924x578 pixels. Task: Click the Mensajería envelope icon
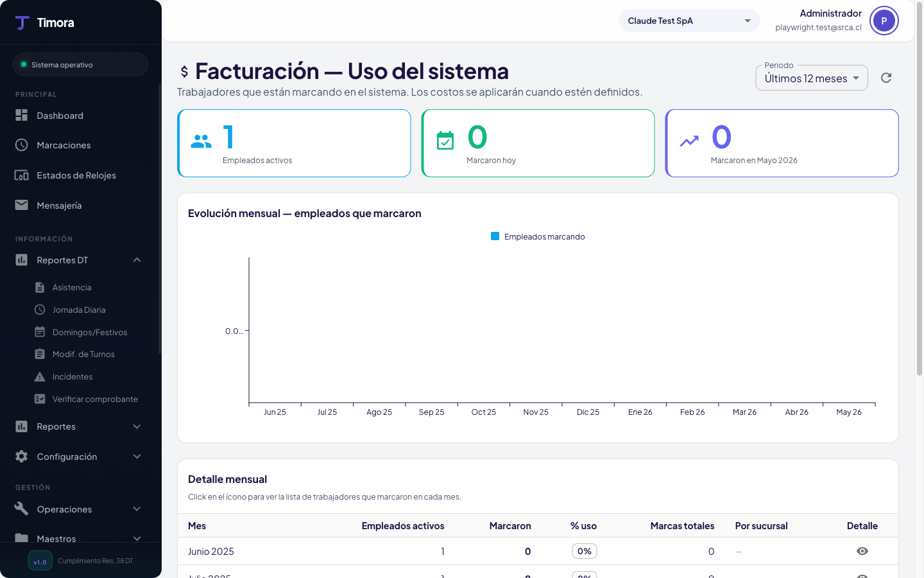coord(22,205)
